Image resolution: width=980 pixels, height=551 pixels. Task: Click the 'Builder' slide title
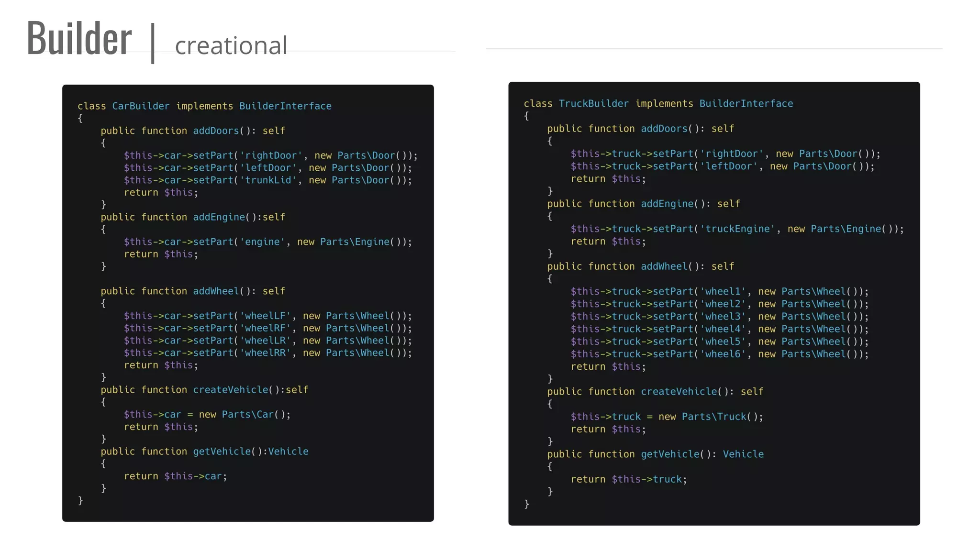pyautogui.click(x=79, y=38)
